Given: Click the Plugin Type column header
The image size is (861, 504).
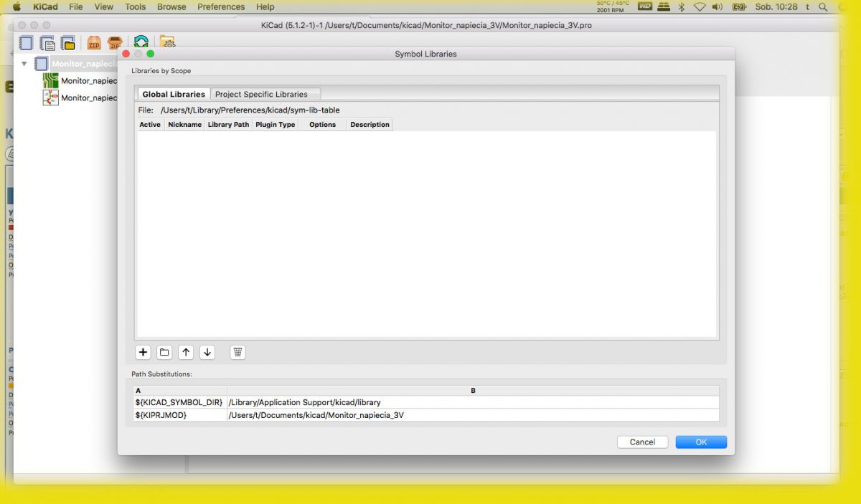Looking at the screenshot, I should click(275, 125).
